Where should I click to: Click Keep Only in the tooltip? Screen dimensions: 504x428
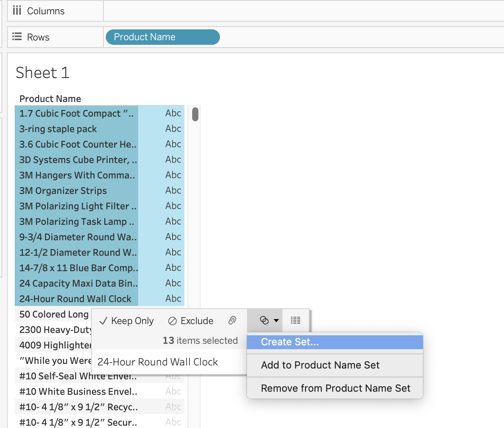127,321
